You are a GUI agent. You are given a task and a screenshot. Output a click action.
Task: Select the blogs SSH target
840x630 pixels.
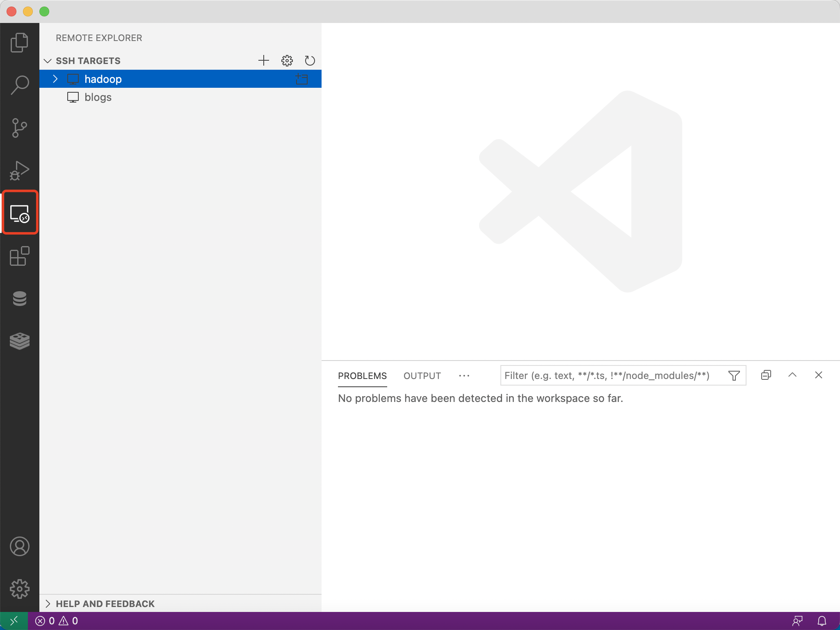[x=98, y=97]
